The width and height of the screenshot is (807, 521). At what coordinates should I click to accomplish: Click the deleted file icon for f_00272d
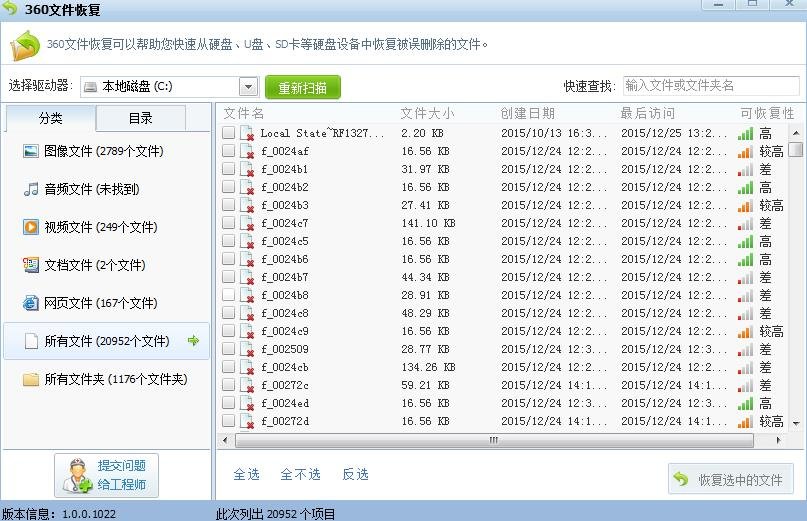tap(247, 422)
